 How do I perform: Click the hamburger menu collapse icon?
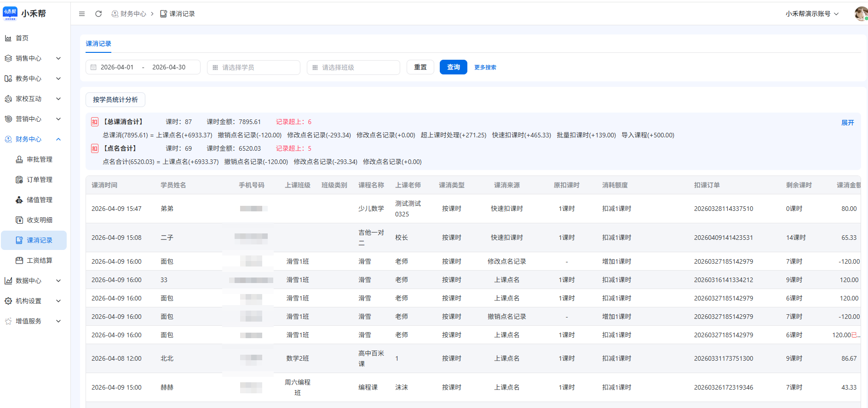pos(82,14)
